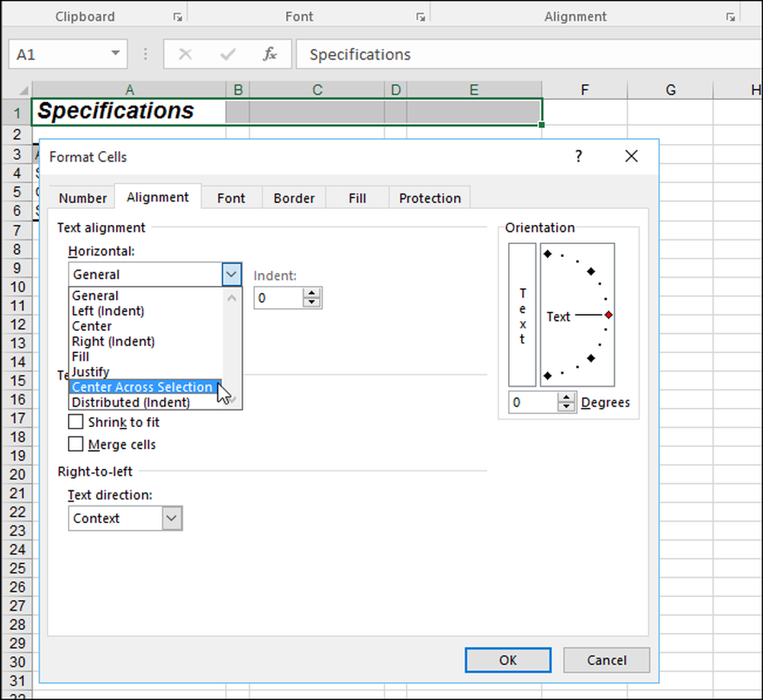Click the vertical Text orientation box

pos(522,315)
